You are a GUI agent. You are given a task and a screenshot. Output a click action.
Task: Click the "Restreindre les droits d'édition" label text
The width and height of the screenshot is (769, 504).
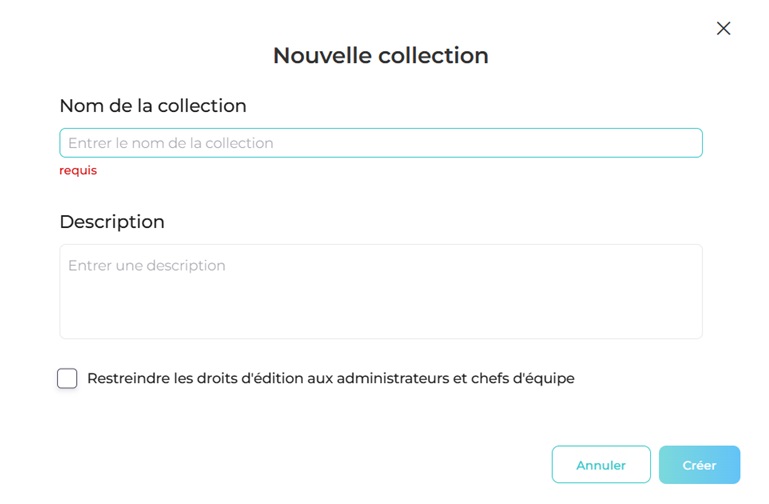(330, 378)
